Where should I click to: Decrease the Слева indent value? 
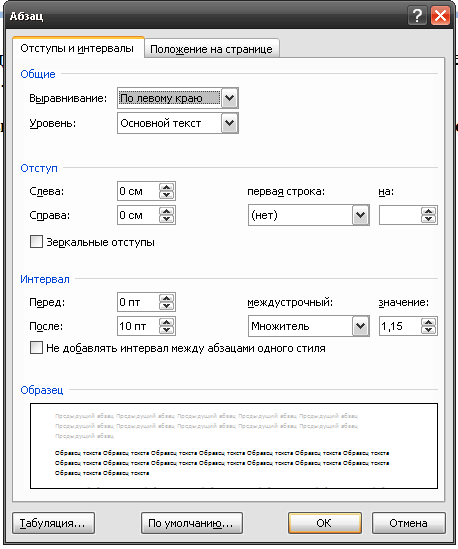[167, 195]
